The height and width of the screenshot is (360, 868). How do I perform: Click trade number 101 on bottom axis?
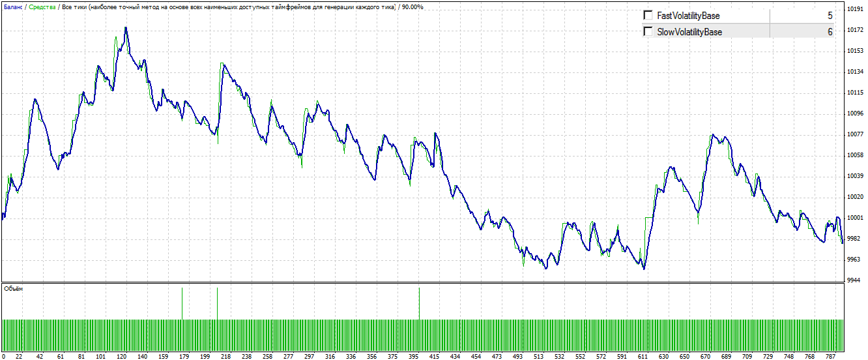pos(101,356)
